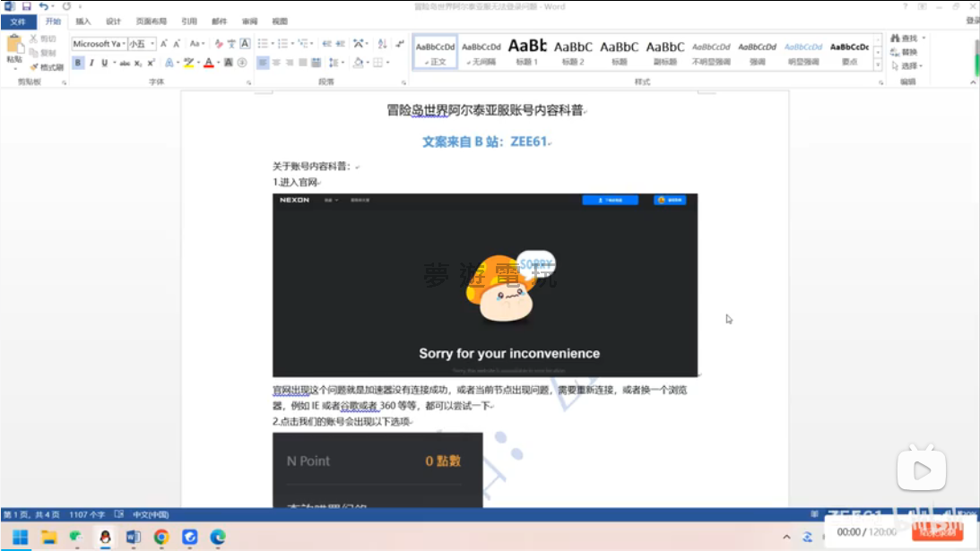The image size is (980, 551).
Task: Click the sort icon in paragraph group
Action: pyautogui.click(x=382, y=43)
